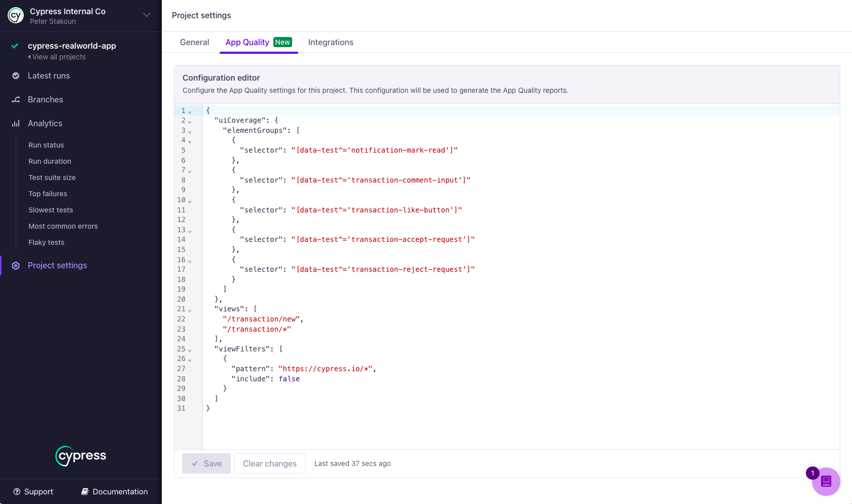Screen dimensions: 852x504
Task: Open the floating notification chat bubble
Action: click(826, 482)
